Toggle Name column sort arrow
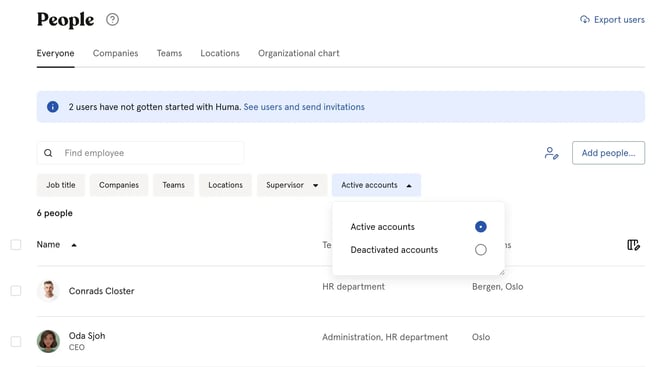The height and width of the screenshot is (367, 670). (74, 245)
